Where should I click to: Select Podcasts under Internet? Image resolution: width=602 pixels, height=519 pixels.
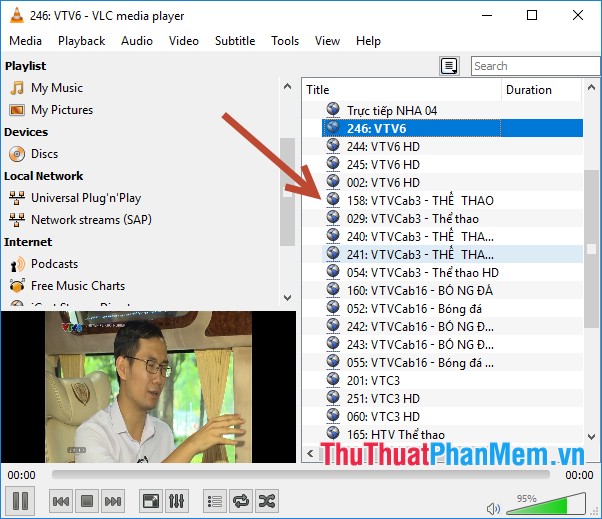54,264
